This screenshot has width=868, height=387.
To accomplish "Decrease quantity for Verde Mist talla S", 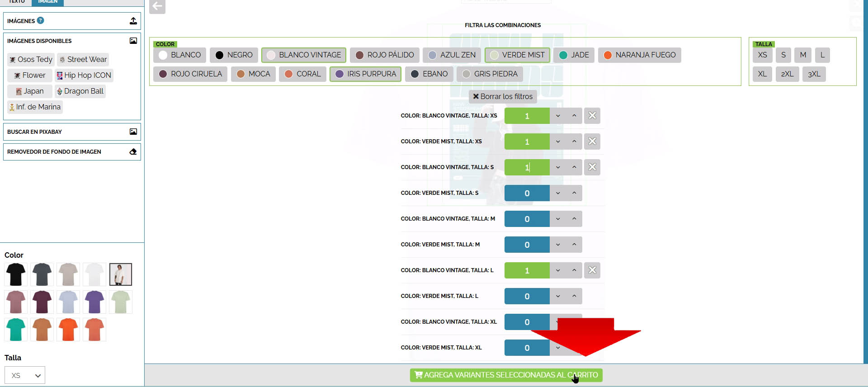I will (x=558, y=193).
